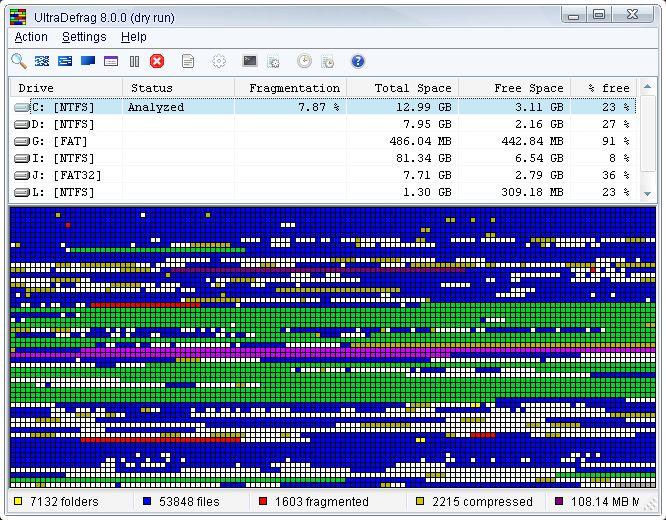This screenshot has height=520, width=666.
Task: Click the 442.84 MB free space value
Action: pos(533,141)
